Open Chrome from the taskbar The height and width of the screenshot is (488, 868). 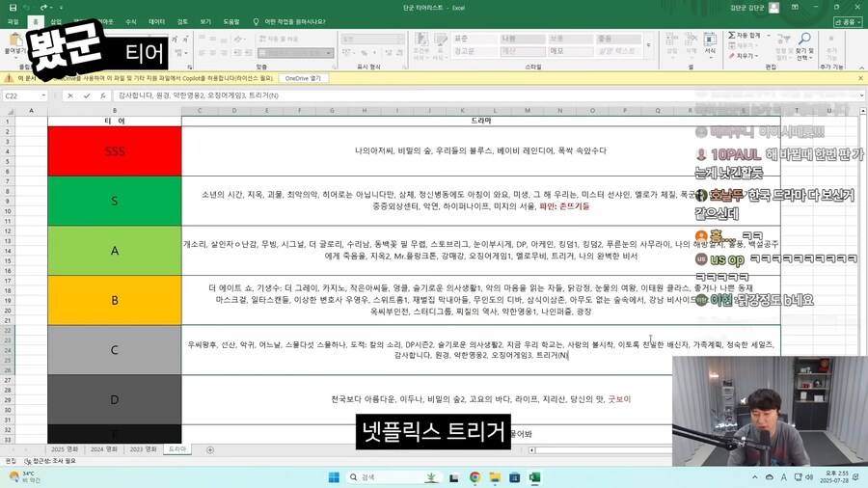pyautogui.click(x=475, y=477)
